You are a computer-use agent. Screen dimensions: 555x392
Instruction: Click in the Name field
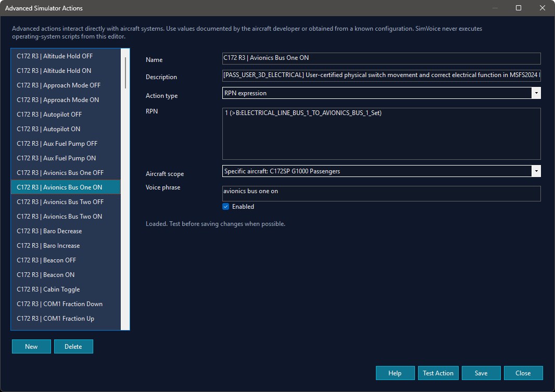point(381,58)
